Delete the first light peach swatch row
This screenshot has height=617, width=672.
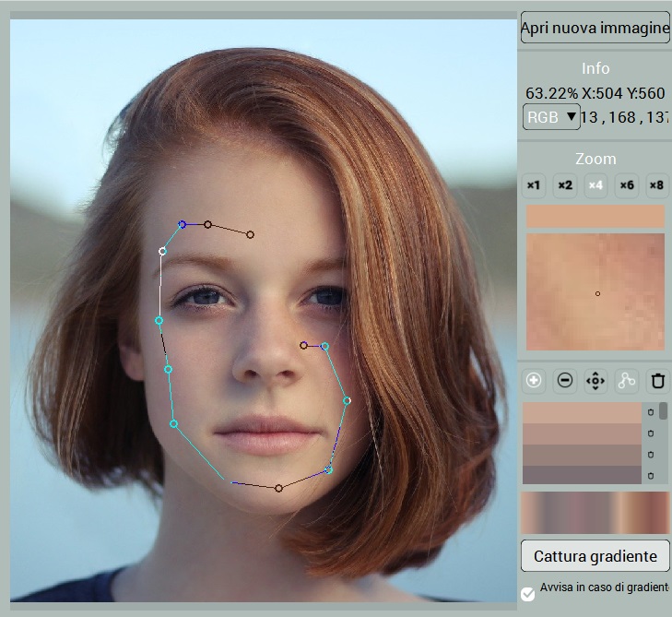[651, 412]
